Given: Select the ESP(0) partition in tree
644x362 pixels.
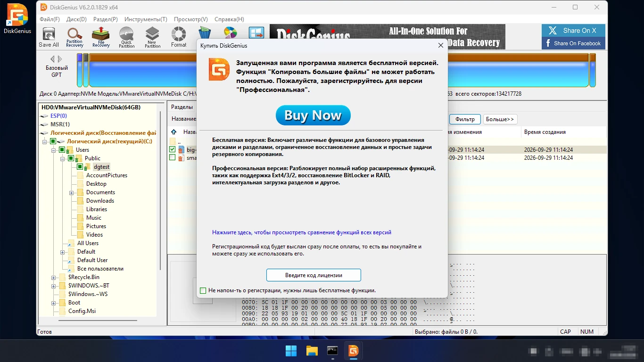Looking at the screenshot, I should (58, 116).
